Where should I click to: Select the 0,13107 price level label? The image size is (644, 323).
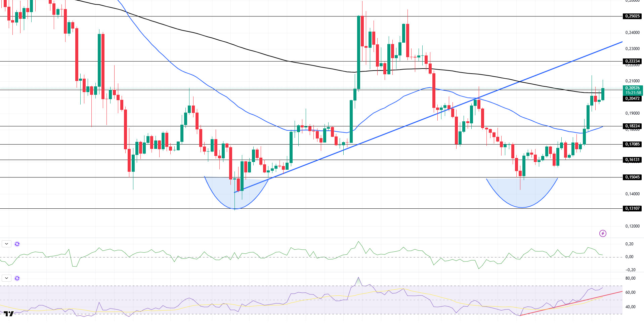[x=632, y=208]
